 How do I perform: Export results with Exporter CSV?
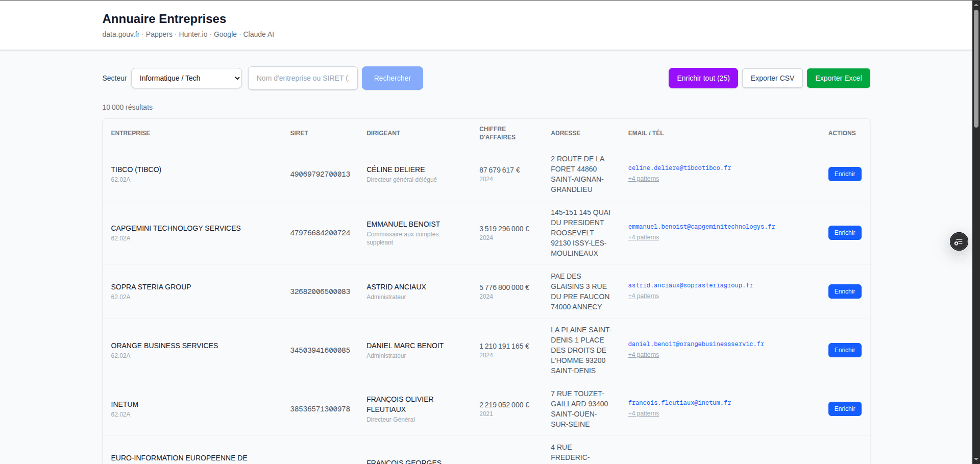pyautogui.click(x=772, y=78)
